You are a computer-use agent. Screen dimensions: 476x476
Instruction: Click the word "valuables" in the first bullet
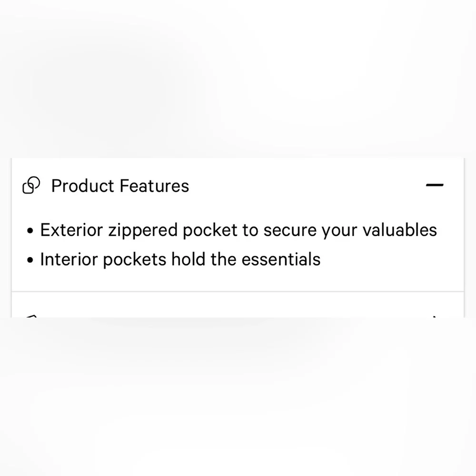tap(399, 230)
